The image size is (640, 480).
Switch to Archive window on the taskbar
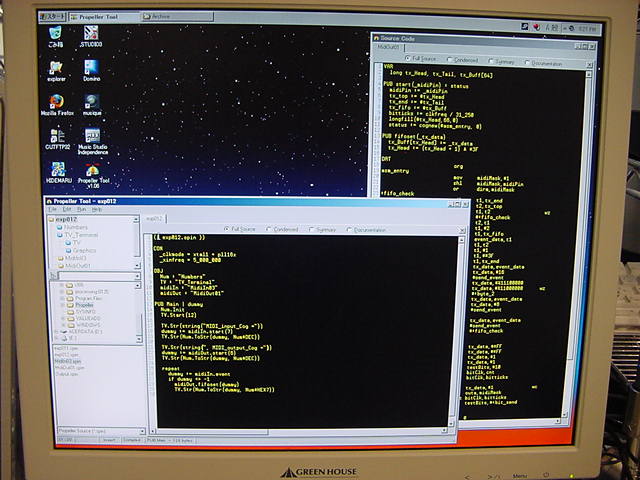tap(177, 16)
